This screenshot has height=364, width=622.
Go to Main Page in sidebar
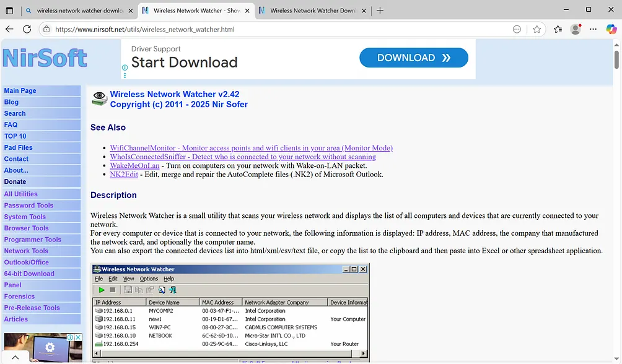(42, 90)
